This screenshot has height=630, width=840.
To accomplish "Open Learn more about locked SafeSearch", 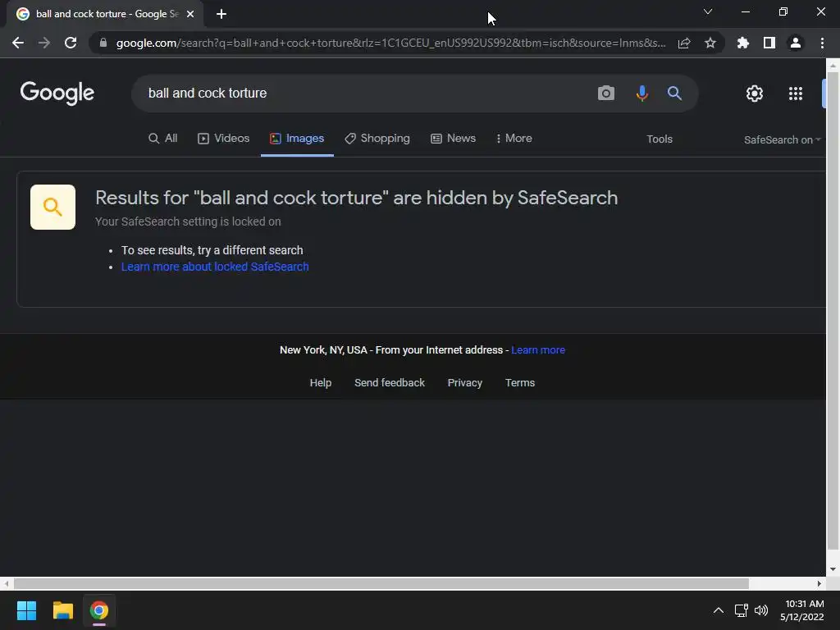I will [x=215, y=267].
